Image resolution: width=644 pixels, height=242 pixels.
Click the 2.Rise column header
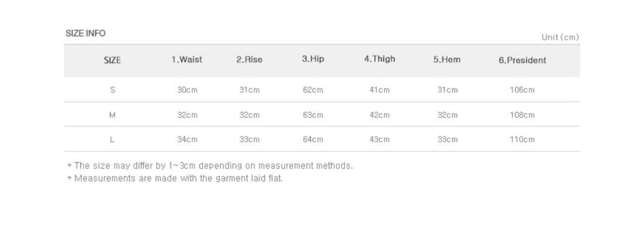[250, 60]
